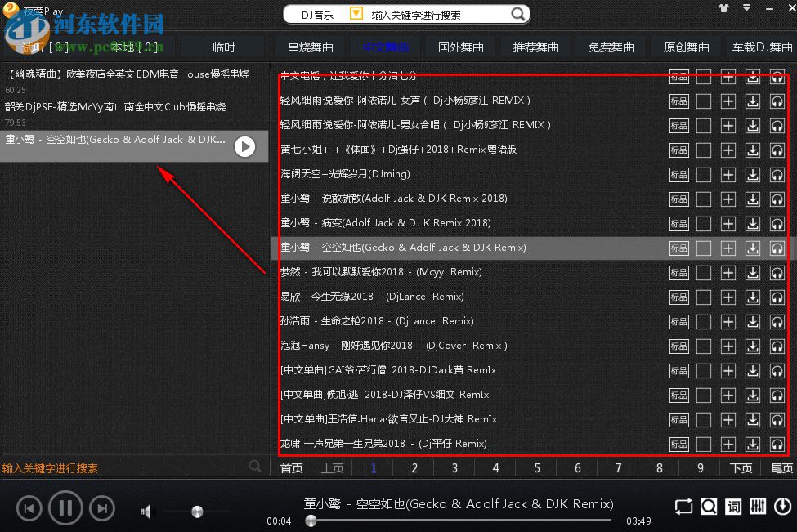This screenshot has height=532, width=797.
Task: Add 龙啸 一声兄弟一生兄弟2018 with plus icon
Action: pyautogui.click(x=728, y=444)
